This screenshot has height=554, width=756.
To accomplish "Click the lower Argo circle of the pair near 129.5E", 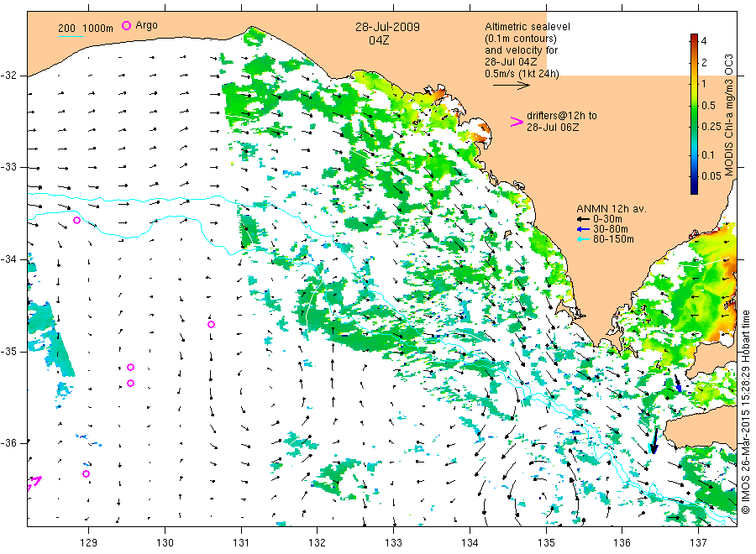I will (131, 384).
